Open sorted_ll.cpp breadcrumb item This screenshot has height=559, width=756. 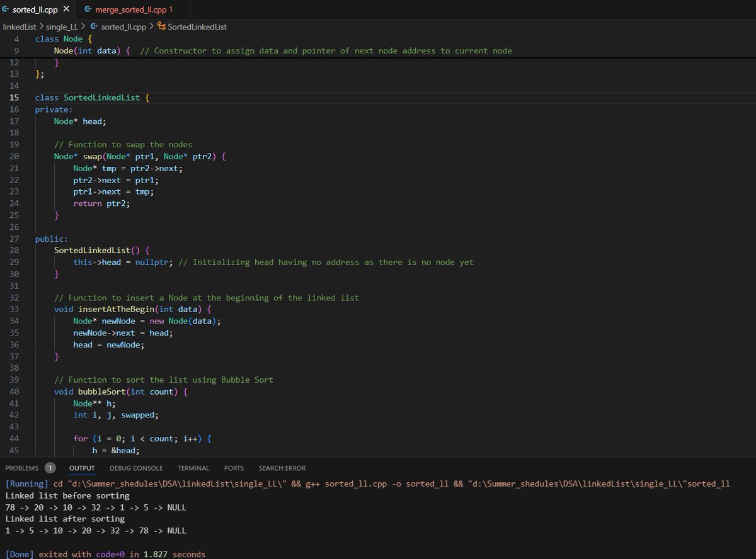(123, 27)
